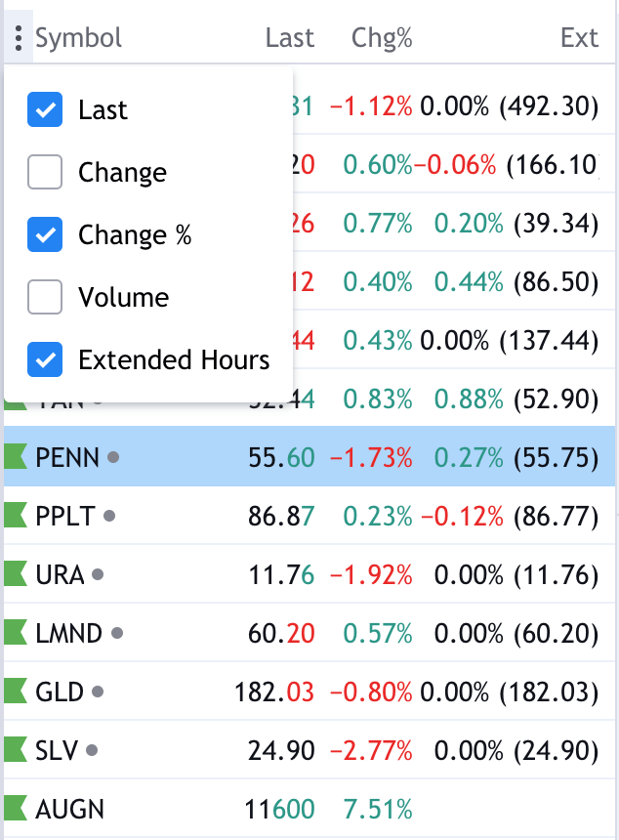Viewport: 619px width, 840px height.
Task: Click the gray status dot next to PENN
Action: [113, 457]
